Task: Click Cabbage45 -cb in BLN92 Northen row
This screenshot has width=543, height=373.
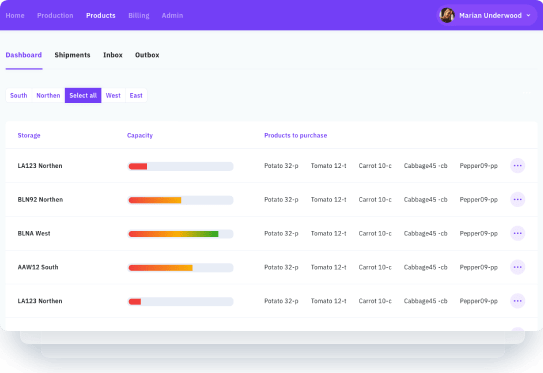Action: (426, 199)
